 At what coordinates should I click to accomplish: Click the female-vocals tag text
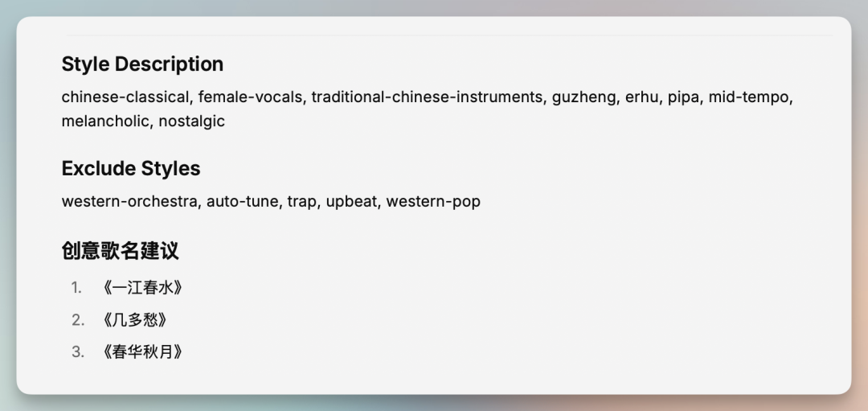pyautogui.click(x=250, y=97)
